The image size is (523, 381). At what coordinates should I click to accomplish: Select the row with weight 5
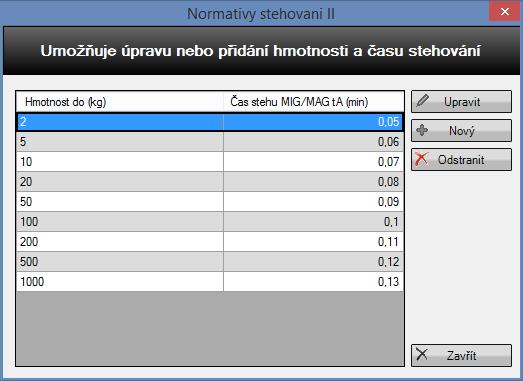pyautogui.click(x=210, y=142)
